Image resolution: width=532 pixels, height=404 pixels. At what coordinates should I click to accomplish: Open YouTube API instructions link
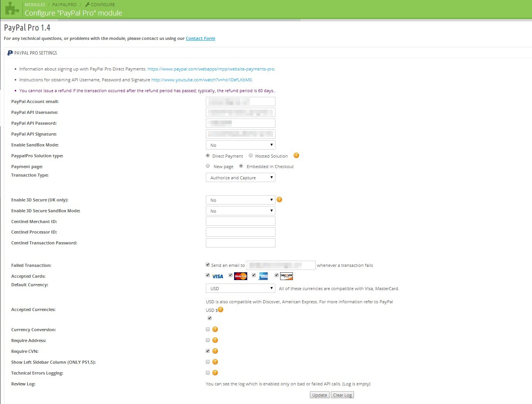202,80
